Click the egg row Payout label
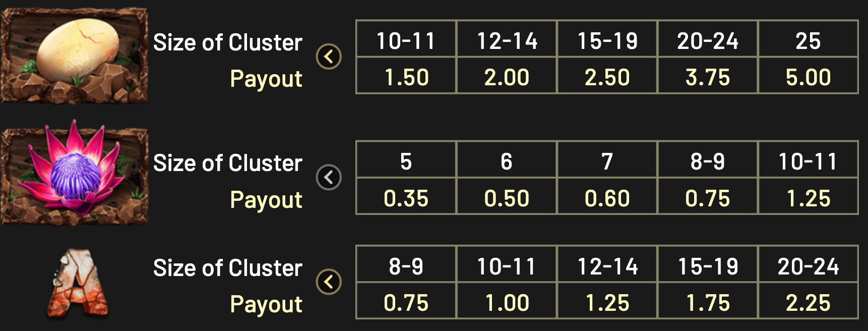This screenshot has height=331, width=868. click(x=266, y=79)
